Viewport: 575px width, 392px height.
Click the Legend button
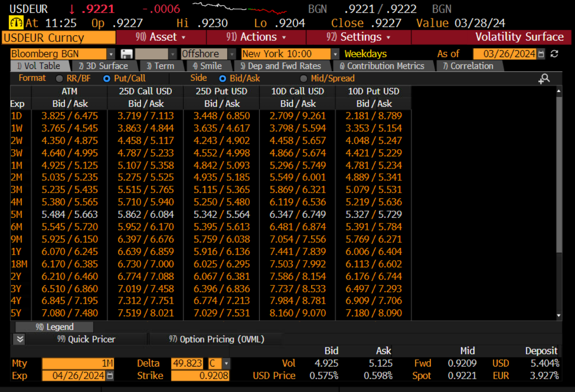(55, 327)
